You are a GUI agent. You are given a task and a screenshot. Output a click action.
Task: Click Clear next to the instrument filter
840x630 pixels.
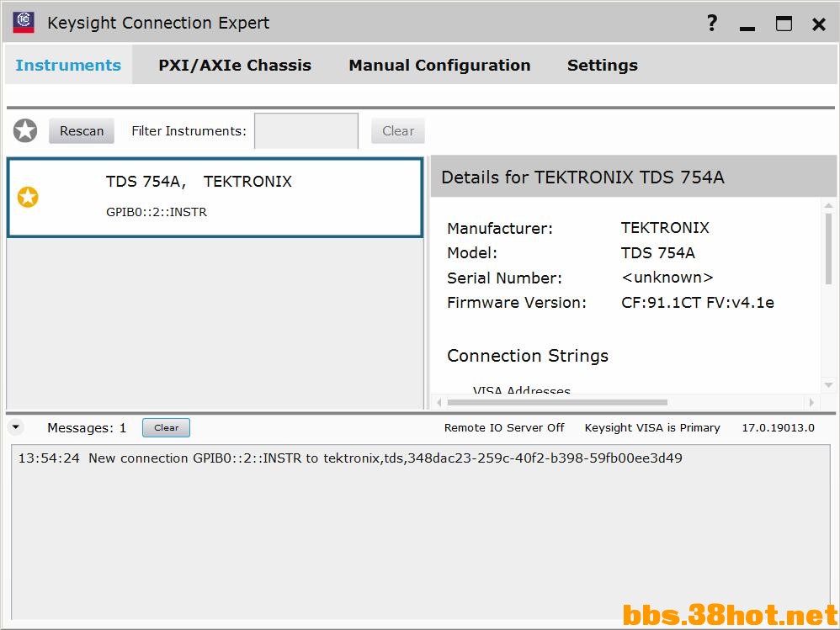point(398,130)
